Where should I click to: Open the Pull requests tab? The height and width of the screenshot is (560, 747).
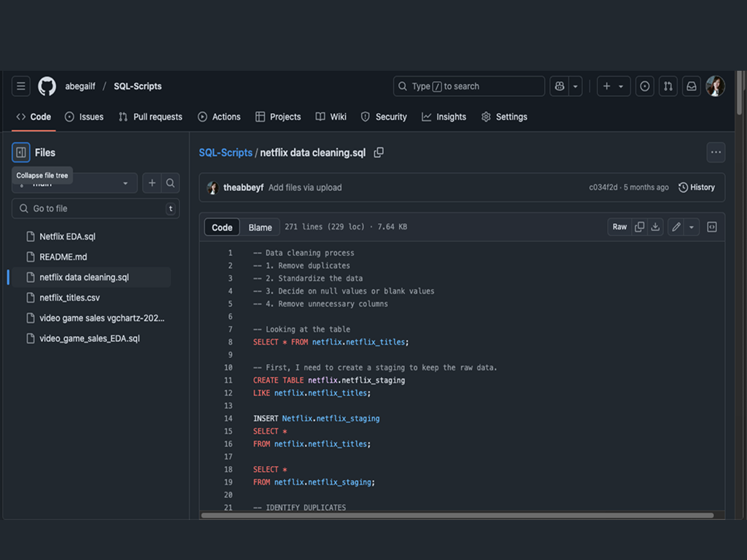[150, 117]
